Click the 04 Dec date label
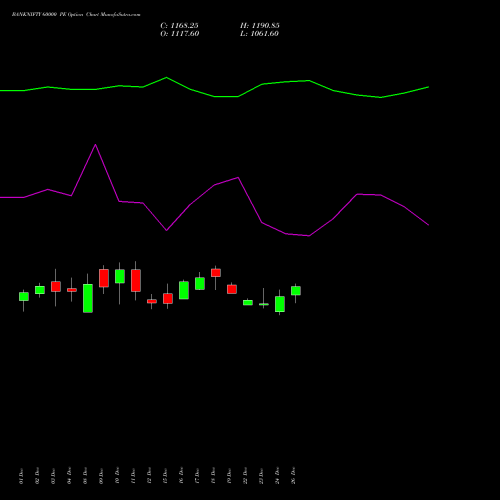The image size is (500, 500). [x=69, y=476]
